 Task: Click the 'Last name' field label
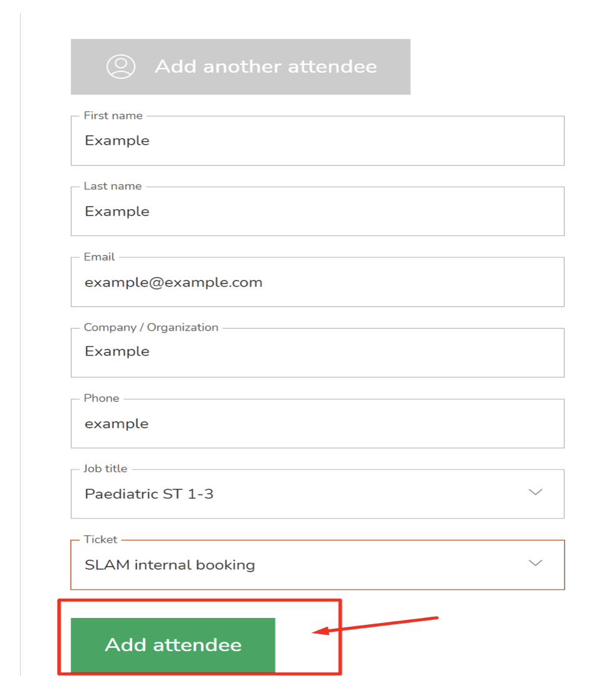[x=113, y=187]
